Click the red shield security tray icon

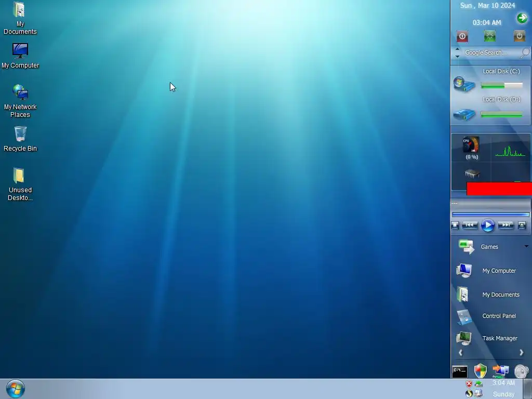click(x=469, y=384)
